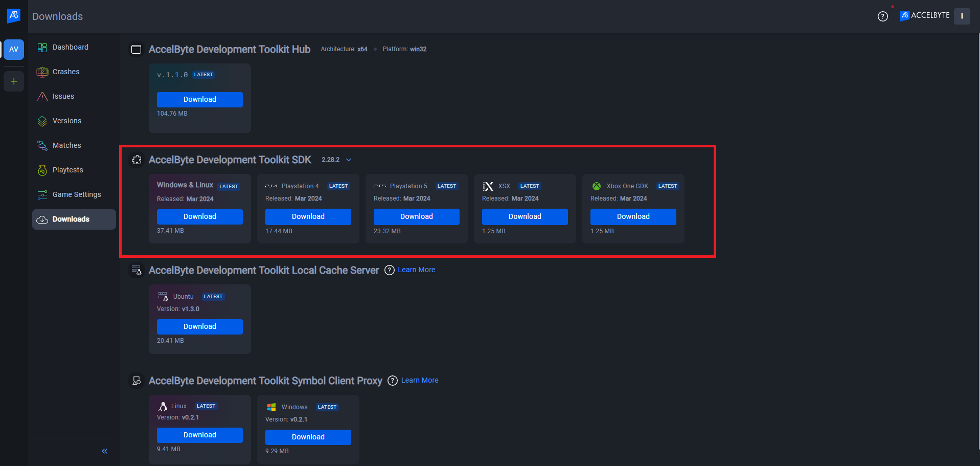The width and height of the screenshot is (980, 466).
Task: Click the 'Architecture: x64' label
Action: 344,49
